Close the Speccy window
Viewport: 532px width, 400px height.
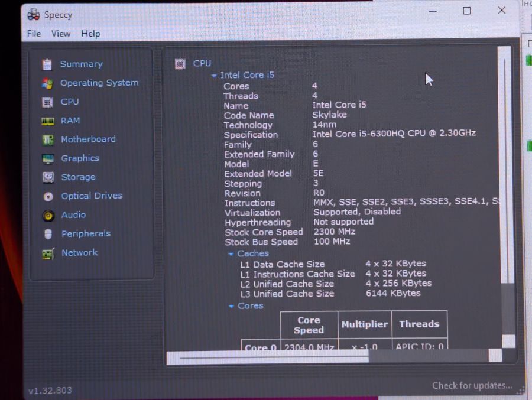tap(502, 11)
